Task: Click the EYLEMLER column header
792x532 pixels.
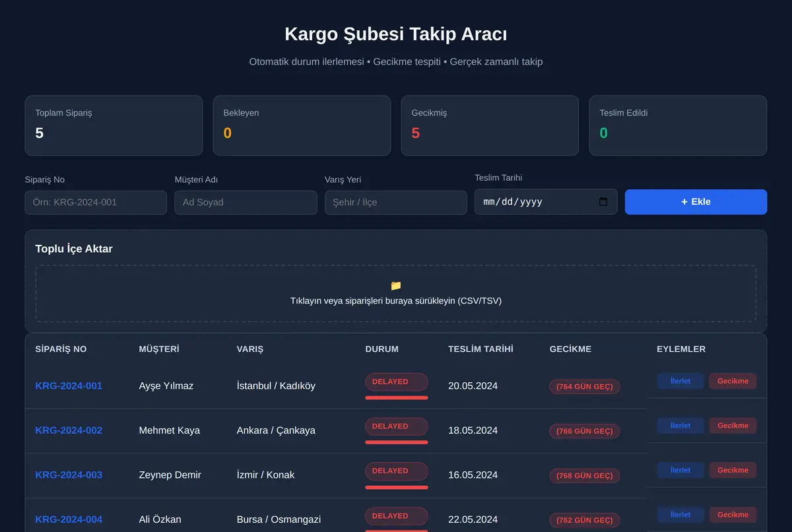Action: [x=681, y=349]
